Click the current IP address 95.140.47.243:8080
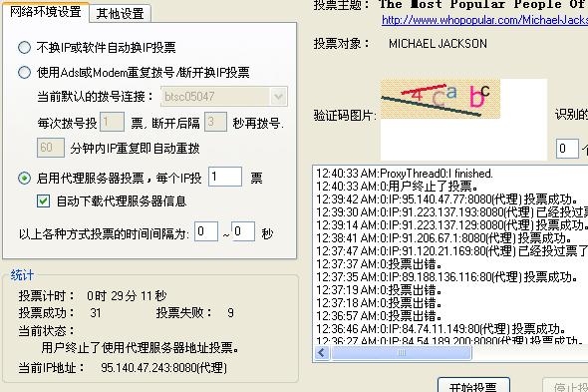This screenshot has height=392, width=588. [x=163, y=368]
